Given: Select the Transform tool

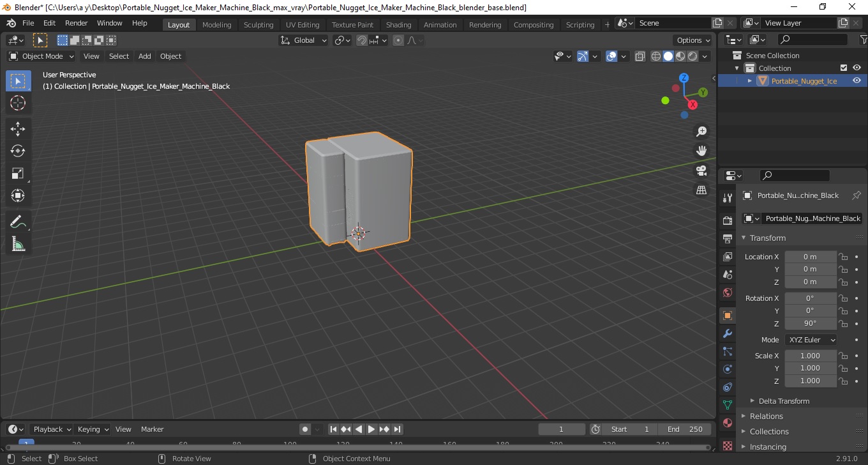Looking at the screenshot, I should coord(18,195).
